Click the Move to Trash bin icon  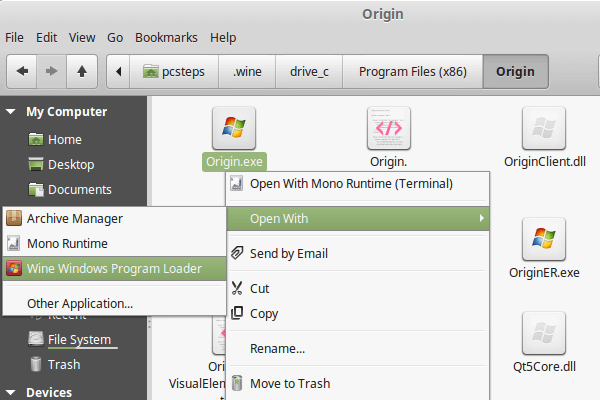[237, 383]
